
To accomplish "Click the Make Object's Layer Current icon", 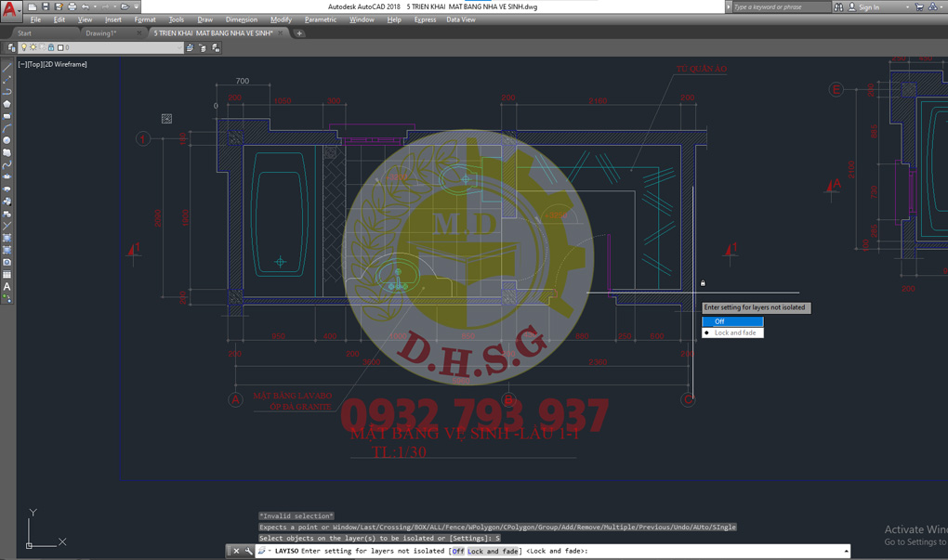I will (x=190, y=47).
